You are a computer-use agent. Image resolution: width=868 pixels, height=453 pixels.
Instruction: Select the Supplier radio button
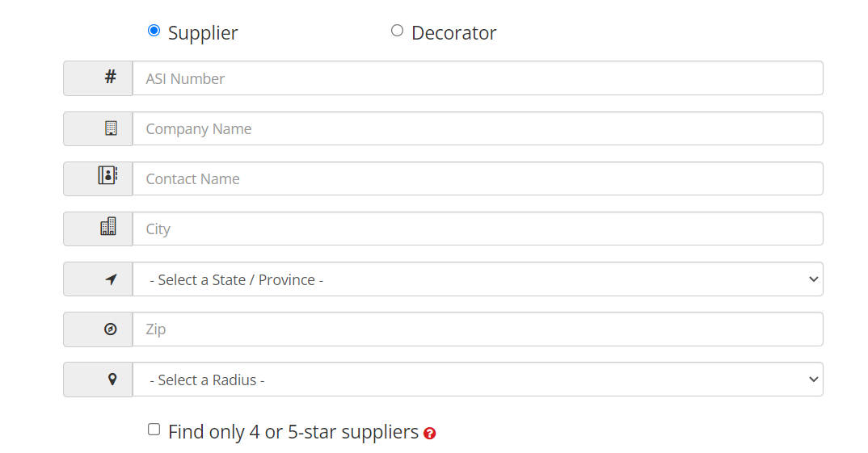[154, 31]
